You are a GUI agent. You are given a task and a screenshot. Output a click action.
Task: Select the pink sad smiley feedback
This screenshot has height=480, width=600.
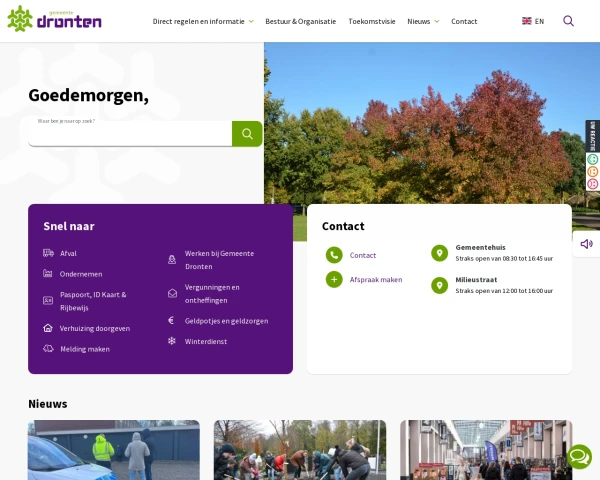(x=592, y=183)
